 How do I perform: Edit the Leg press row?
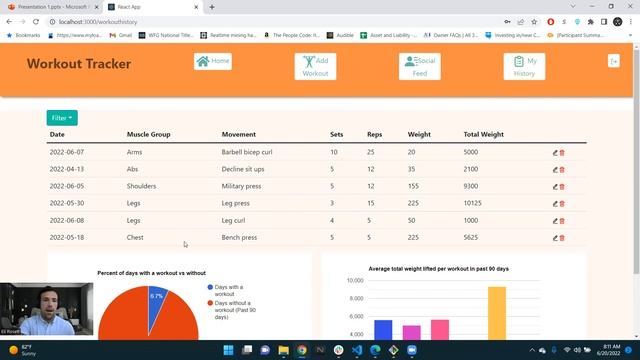(555, 204)
